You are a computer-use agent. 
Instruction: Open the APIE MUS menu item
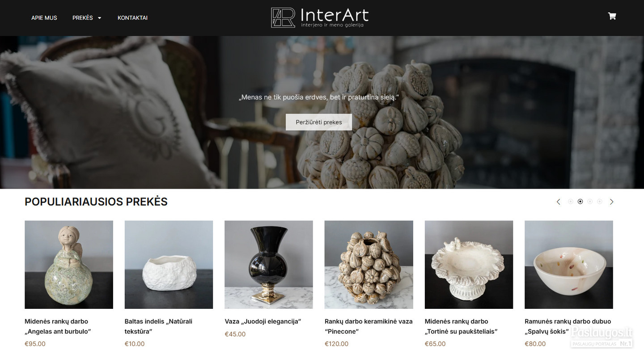click(x=44, y=18)
